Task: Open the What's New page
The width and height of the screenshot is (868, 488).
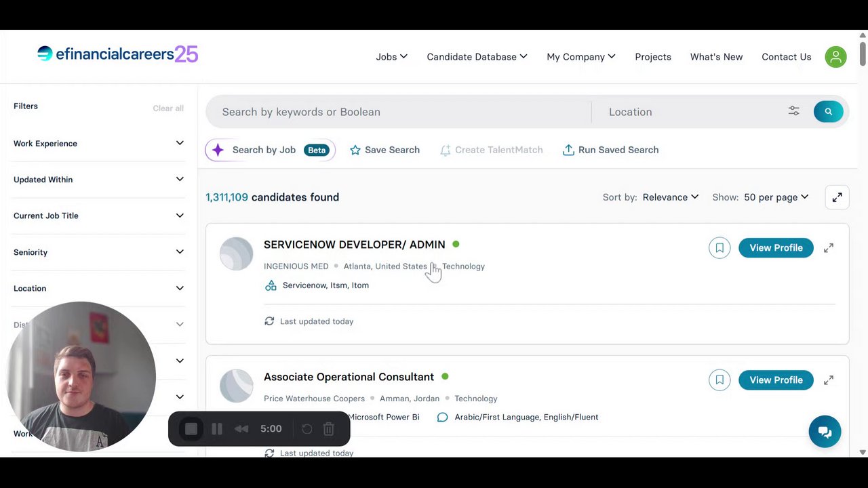Action: (716, 57)
